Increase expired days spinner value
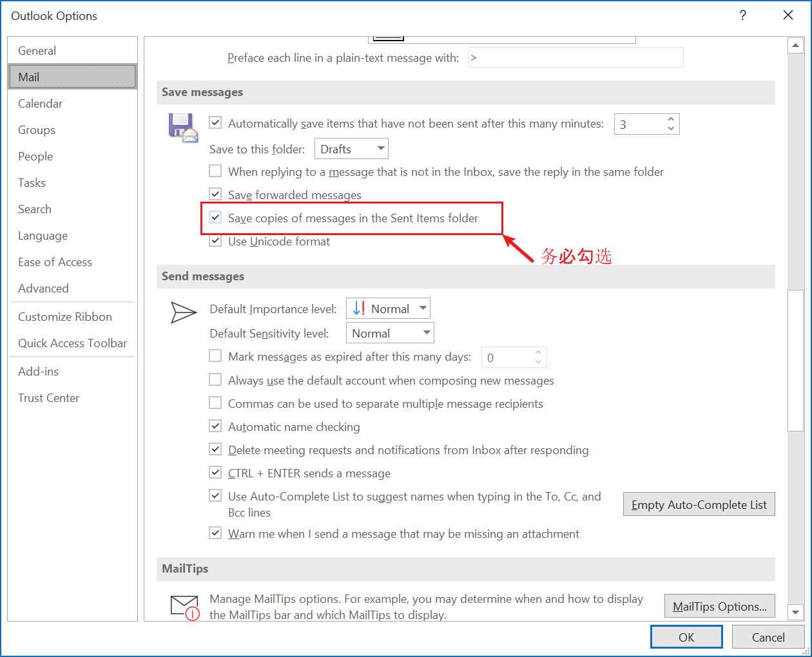Viewport: 812px width, 657px height. point(538,352)
